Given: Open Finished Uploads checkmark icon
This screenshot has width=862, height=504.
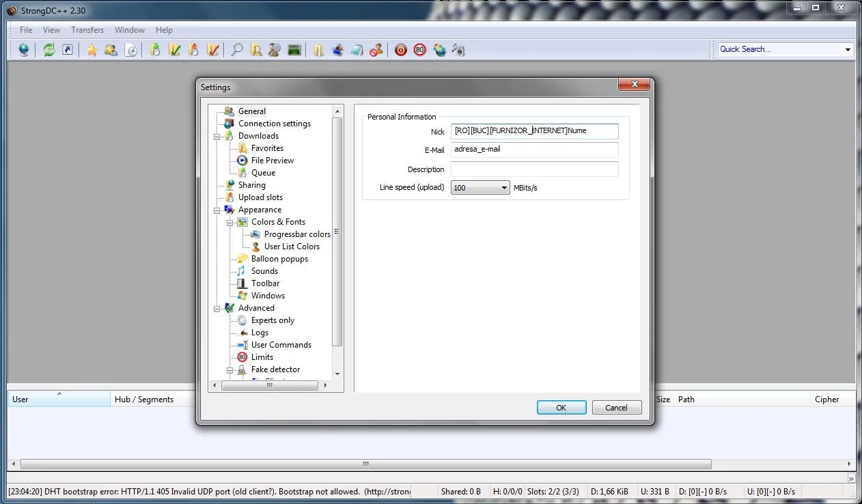Looking at the screenshot, I should [212, 50].
